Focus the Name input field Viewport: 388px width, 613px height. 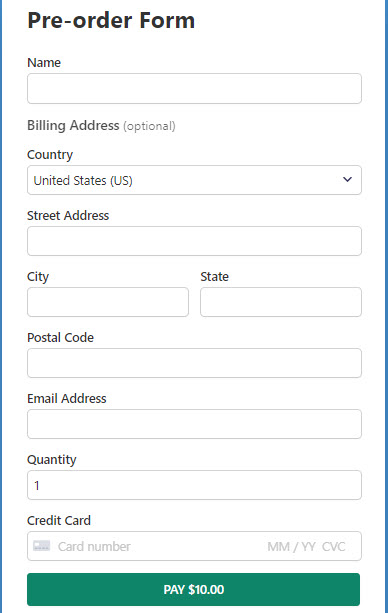coord(194,88)
